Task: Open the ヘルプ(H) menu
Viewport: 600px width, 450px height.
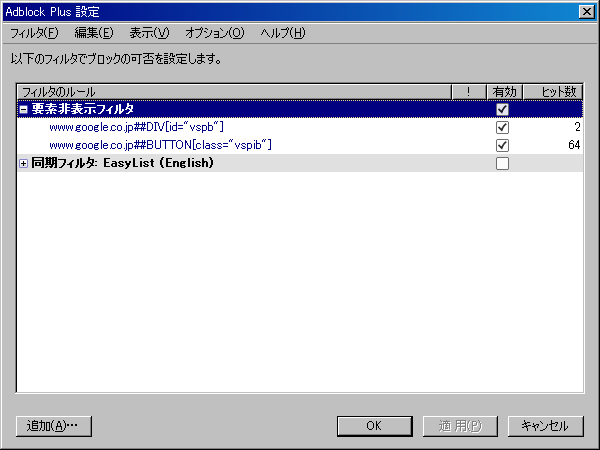Action: [x=282, y=33]
